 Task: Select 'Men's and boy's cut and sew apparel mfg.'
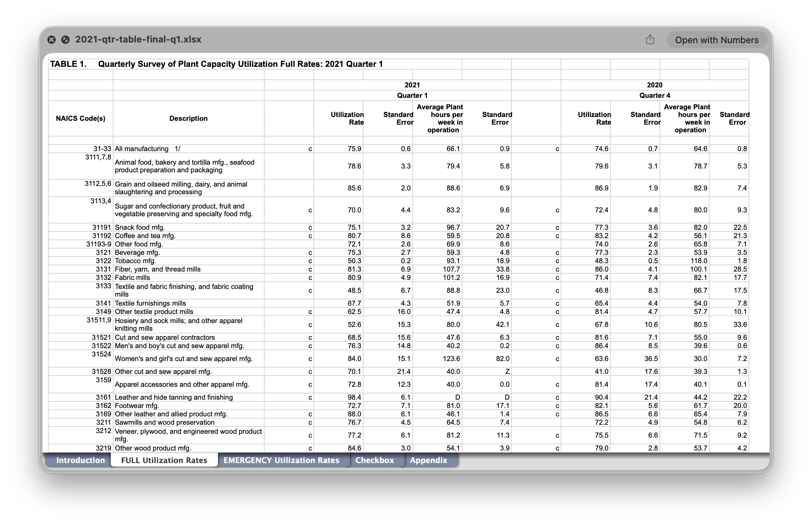pyautogui.click(x=188, y=346)
